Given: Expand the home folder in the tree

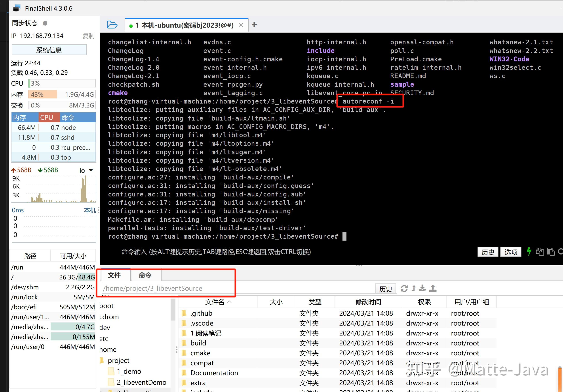Looking at the screenshot, I should [x=108, y=349].
